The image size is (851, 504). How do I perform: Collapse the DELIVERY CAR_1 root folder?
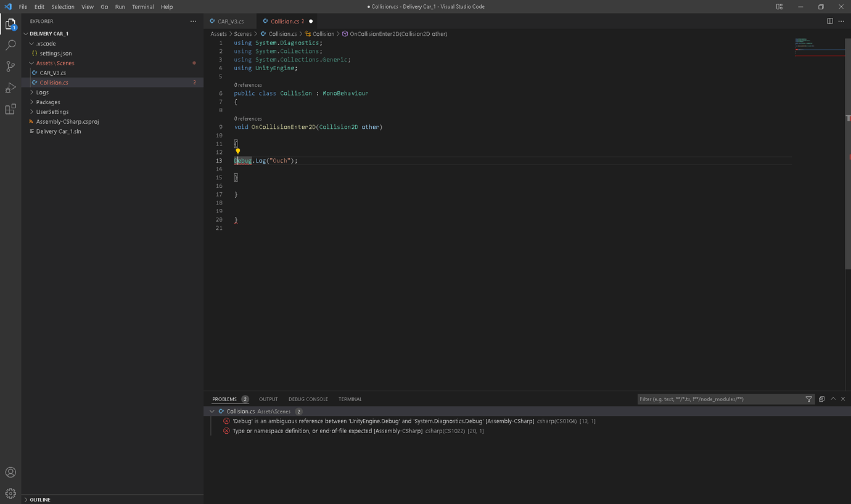coord(26,34)
